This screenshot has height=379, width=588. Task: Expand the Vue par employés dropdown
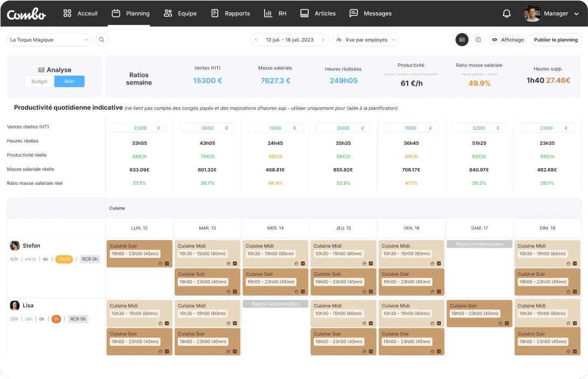pos(365,39)
